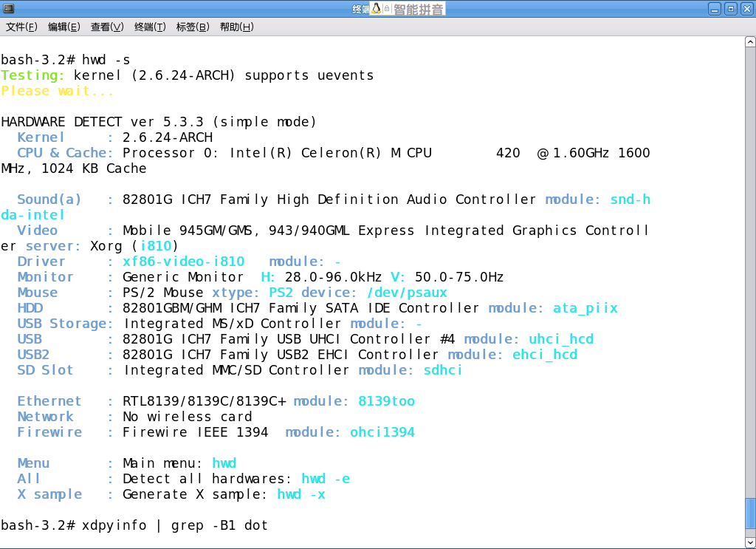The image size is (756, 549).
Task: Click the 'Sound(a)' row label
Action: (x=49, y=200)
